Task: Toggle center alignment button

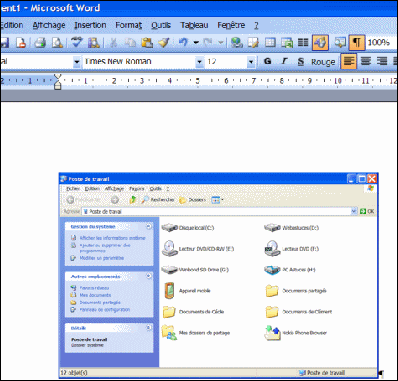Action: tap(366, 61)
